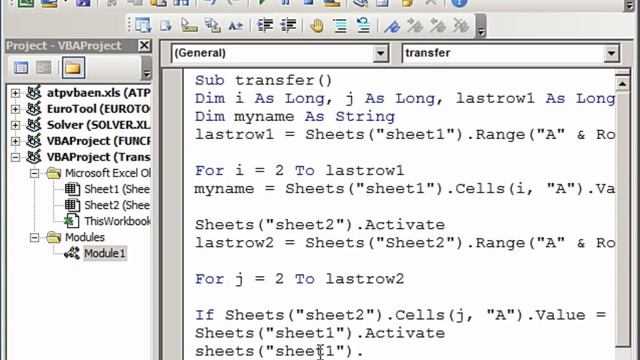Click the Uncomment Block icon
Viewport: 640px width, 360px height.
363,26
